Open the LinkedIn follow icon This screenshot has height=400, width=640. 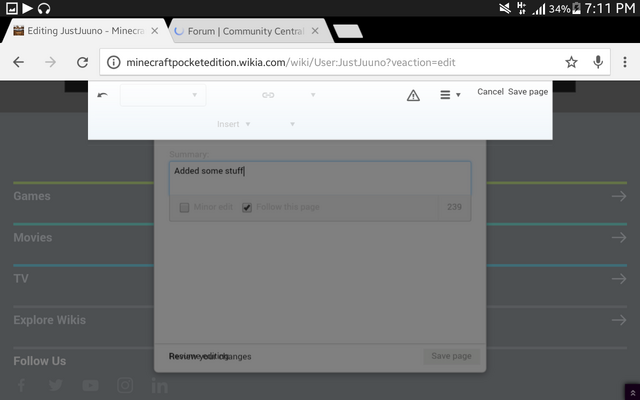tap(159, 385)
